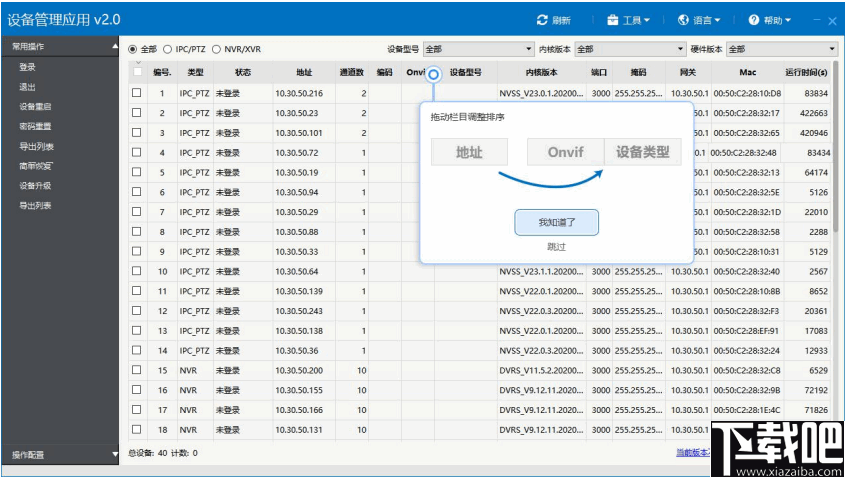Open the toolbox tools icon
The image size is (846, 477).
pyautogui.click(x=612, y=20)
